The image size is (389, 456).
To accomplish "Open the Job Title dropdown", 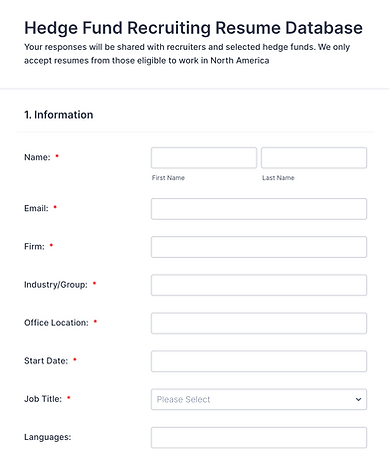I will (x=259, y=399).
